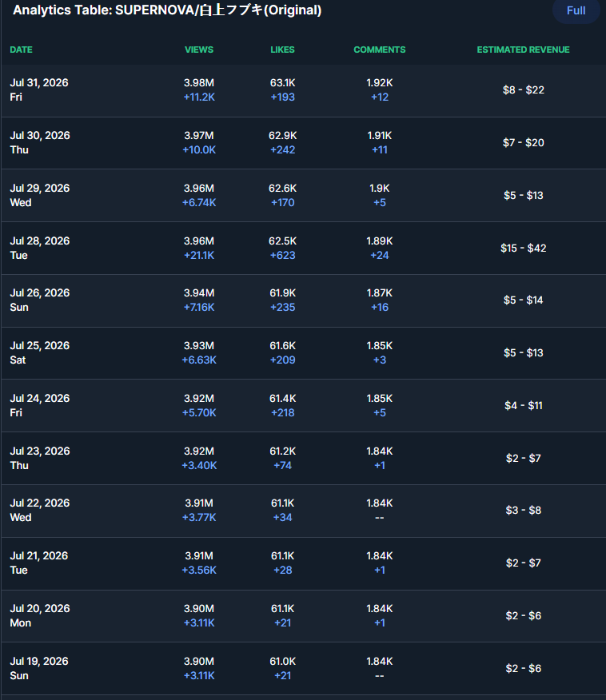The image size is (606, 700).
Task: Select the COMMENTS column header
Action: click(x=380, y=50)
